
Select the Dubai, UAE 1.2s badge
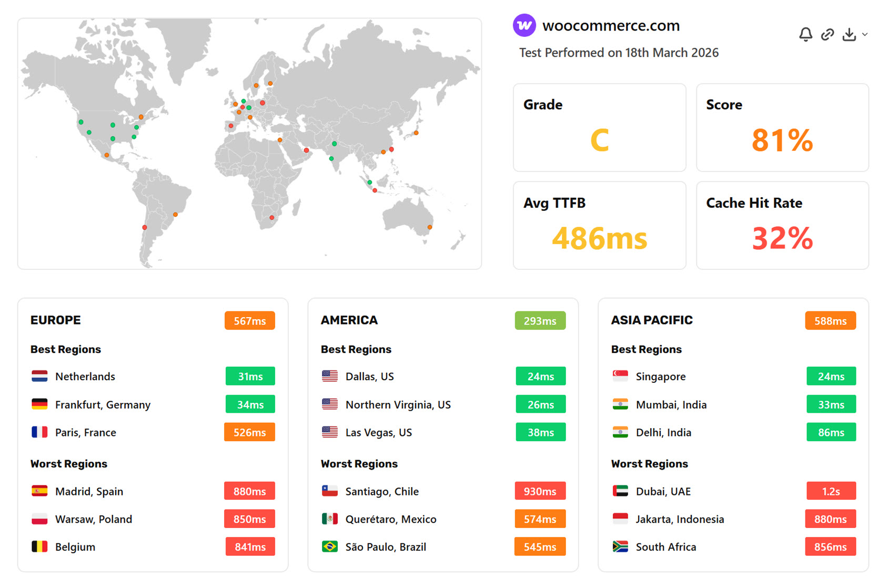(x=831, y=491)
